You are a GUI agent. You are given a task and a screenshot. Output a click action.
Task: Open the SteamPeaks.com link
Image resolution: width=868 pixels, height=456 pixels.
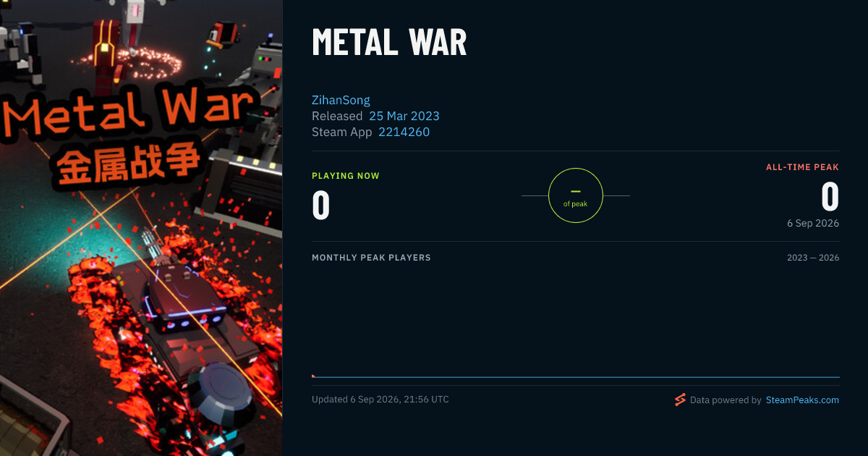point(802,400)
